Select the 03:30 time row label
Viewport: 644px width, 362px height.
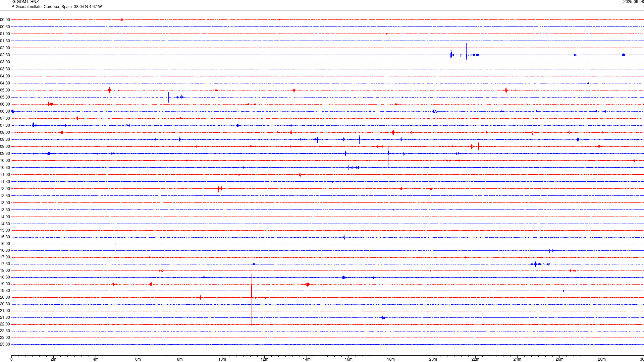coord(5,69)
